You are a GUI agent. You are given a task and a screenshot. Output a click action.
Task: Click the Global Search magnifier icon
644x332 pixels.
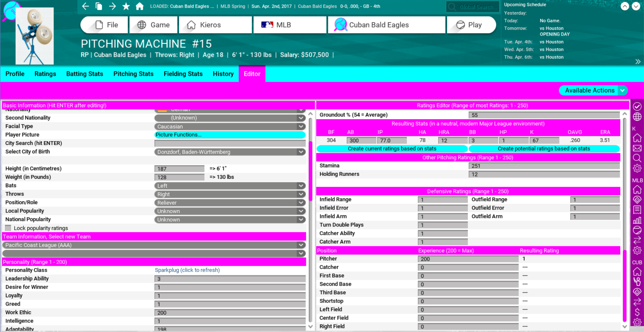(x=452, y=7)
